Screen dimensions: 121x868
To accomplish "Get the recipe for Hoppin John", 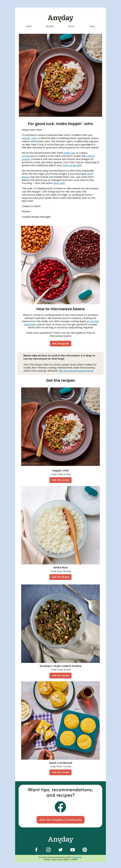I will [x=60, y=480].
